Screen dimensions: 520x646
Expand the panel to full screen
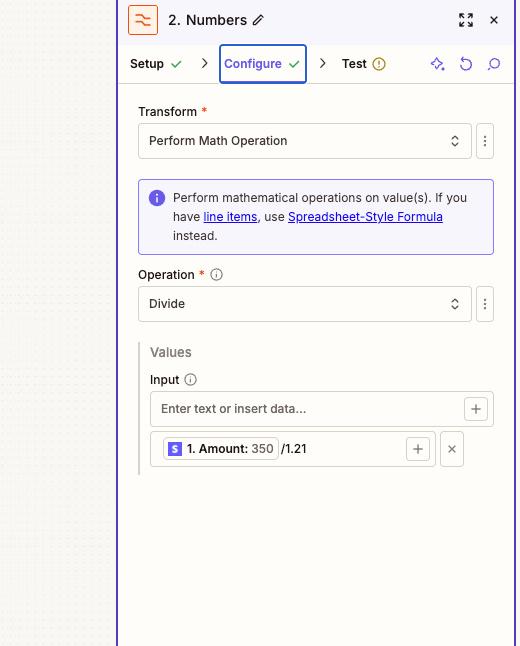tap(466, 20)
